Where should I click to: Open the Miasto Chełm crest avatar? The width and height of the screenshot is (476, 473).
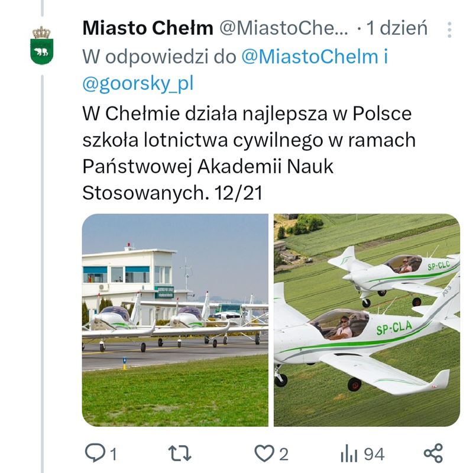41,46
